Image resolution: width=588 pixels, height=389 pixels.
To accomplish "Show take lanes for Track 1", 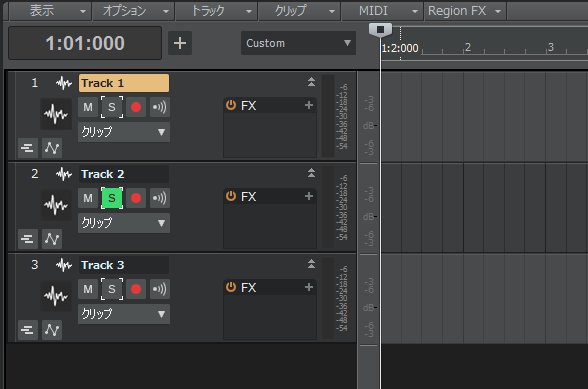I will pyautogui.click(x=28, y=148).
